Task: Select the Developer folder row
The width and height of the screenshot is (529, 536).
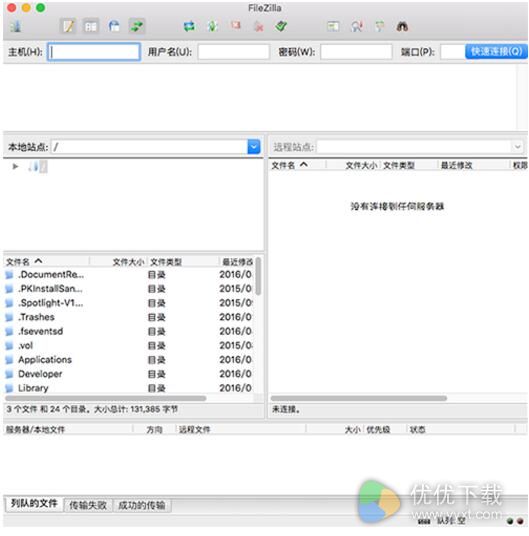Action: [x=129, y=374]
